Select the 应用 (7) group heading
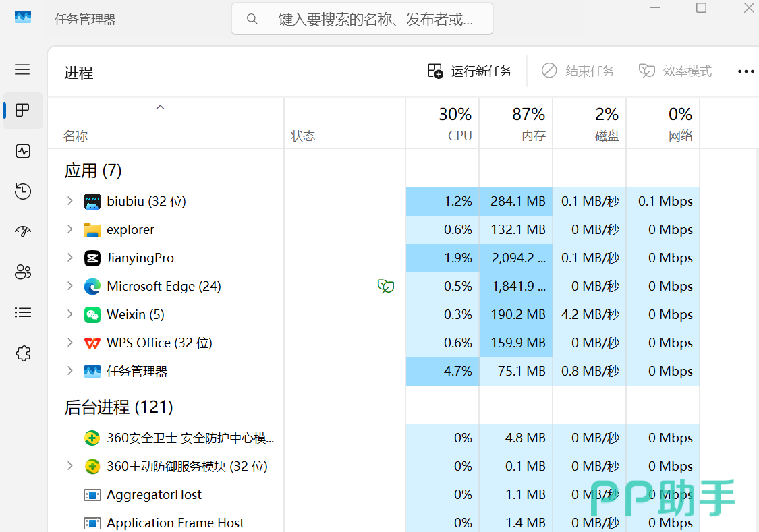The image size is (759, 532). (93, 171)
